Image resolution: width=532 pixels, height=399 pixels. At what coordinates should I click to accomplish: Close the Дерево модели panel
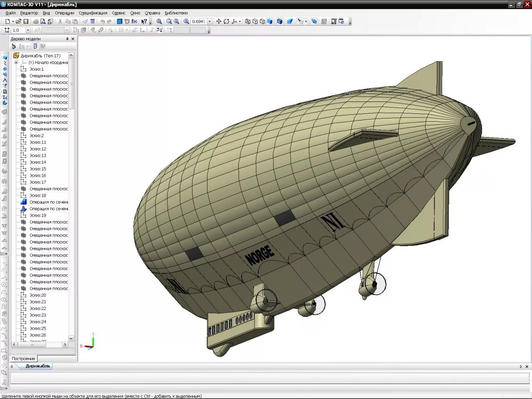(x=73, y=39)
